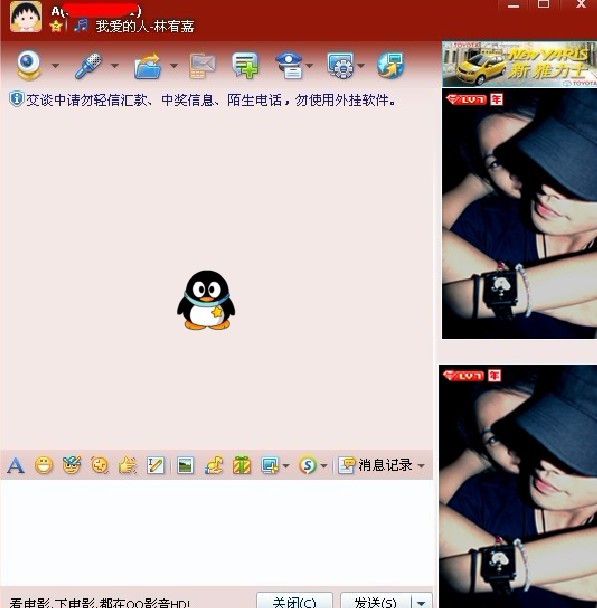Click the send file folder icon
This screenshot has width=597, height=608.
click(x=148, y=66)
